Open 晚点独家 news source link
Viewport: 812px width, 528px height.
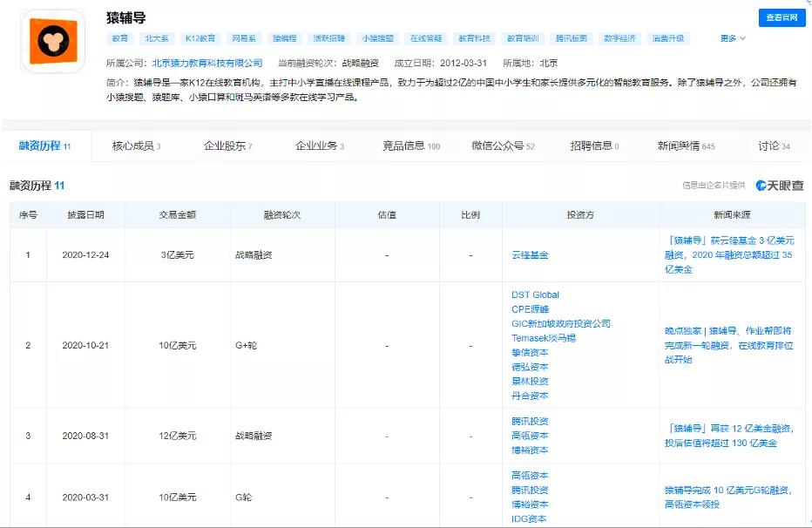[x=729, y=345]
